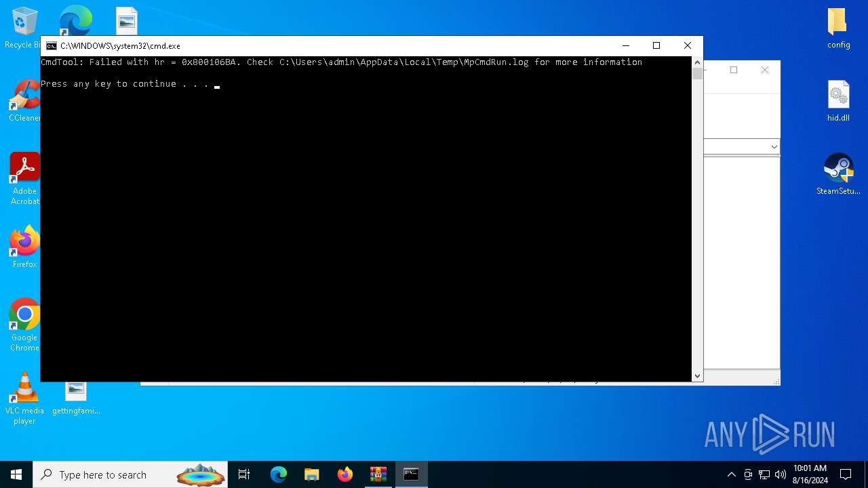Click the Type here to search box

130,474
